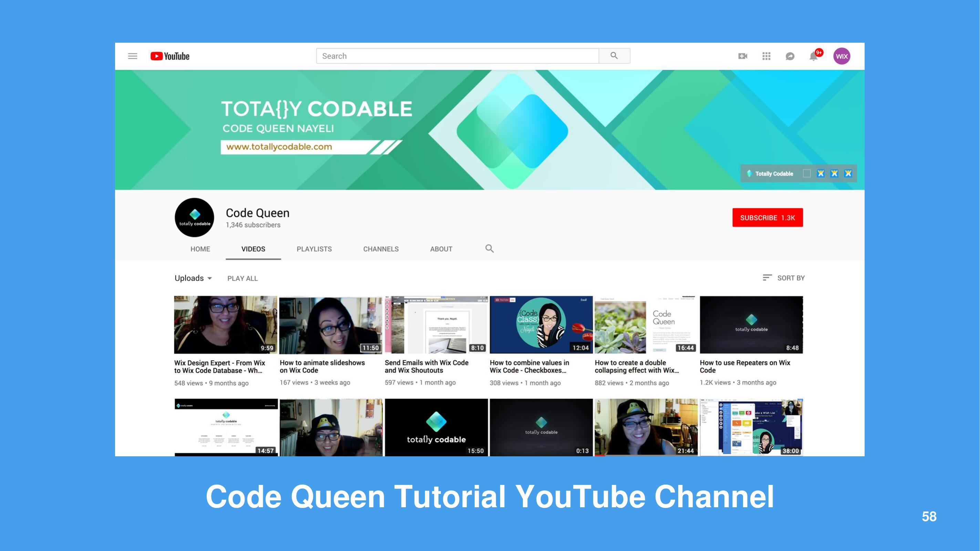Expand the Uploads dropdown filter
The image size is (980, 551).
[x=193, y=278]
